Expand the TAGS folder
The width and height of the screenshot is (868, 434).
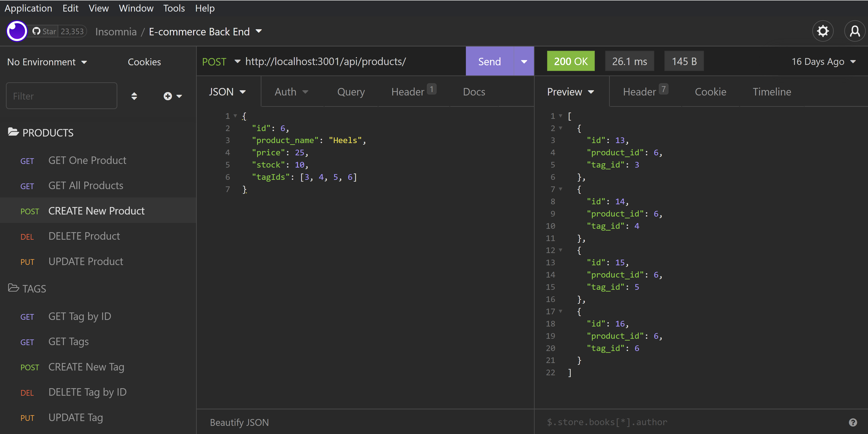click(x=27, y=289)
